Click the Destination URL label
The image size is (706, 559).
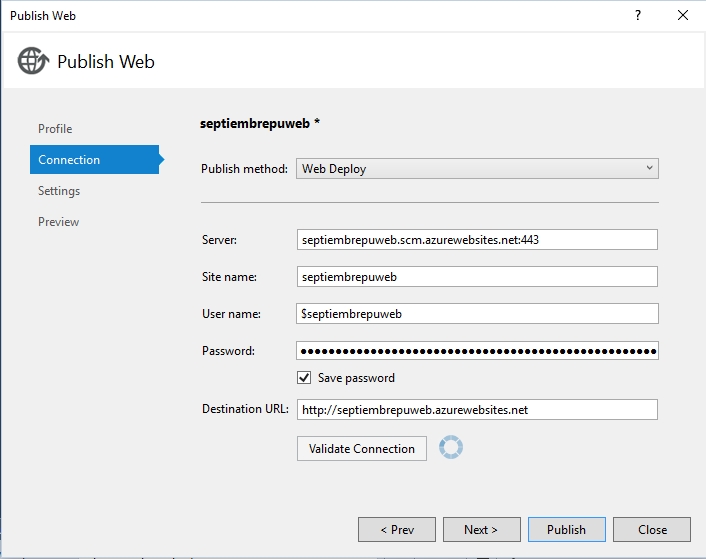245,409
